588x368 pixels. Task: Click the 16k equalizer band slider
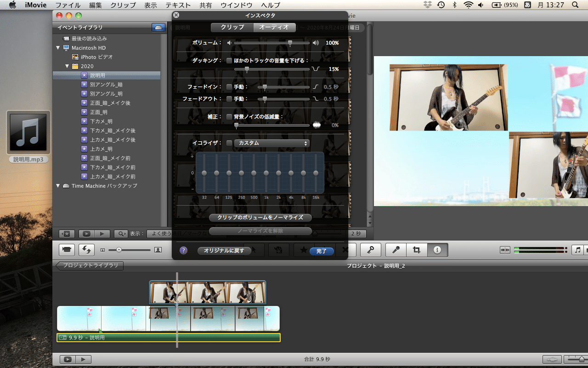[316, 173]
